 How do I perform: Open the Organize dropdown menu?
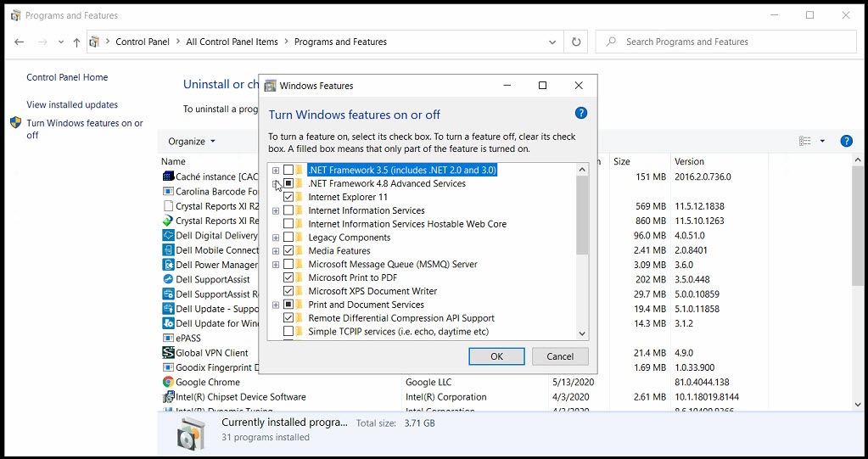pyautogui.click(x=192, y=141)
